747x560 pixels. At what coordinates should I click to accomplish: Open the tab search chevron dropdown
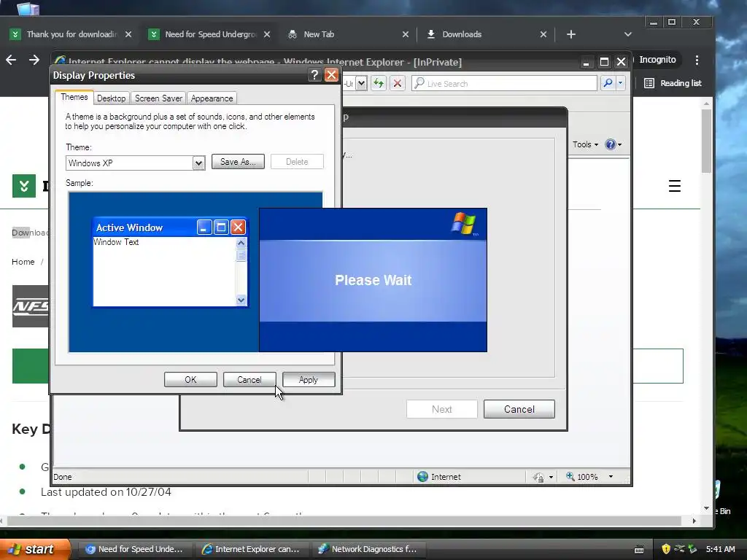point(628,34)
